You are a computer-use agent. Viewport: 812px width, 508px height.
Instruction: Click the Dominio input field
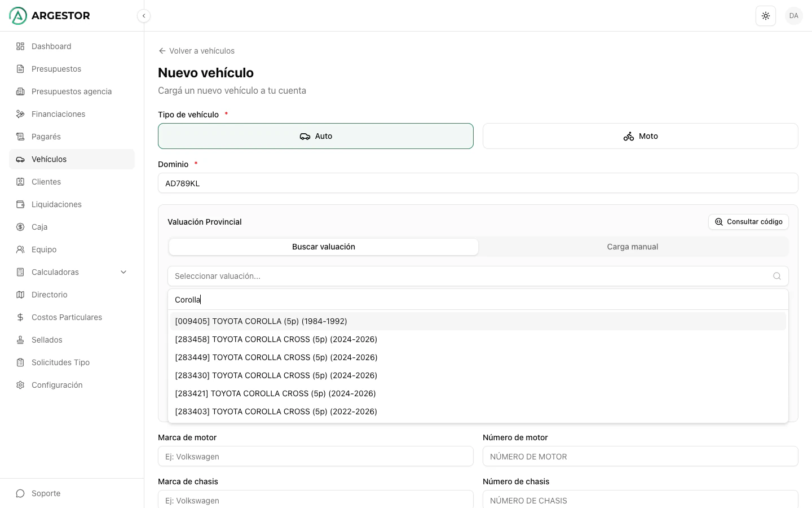point(478,183)
